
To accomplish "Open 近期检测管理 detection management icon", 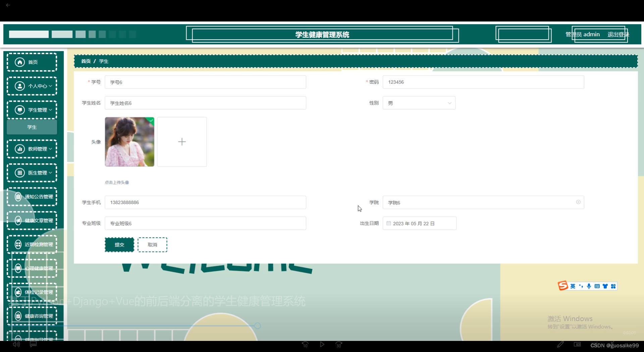I will pos(18,244).
